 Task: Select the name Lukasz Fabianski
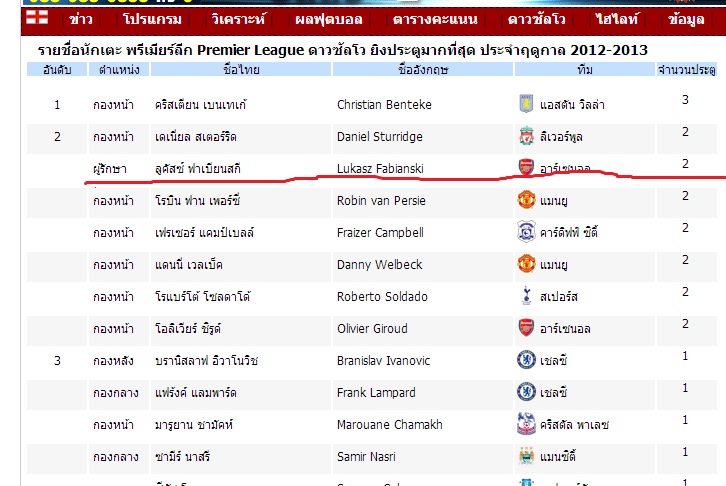[380, 168]
